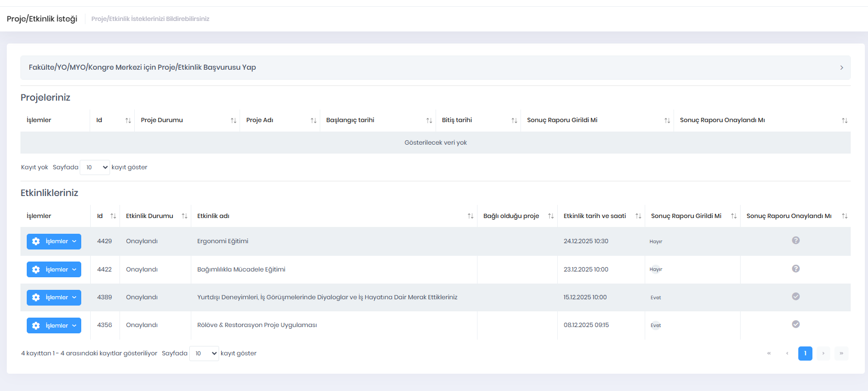The width and height of the screenshot is (868, 391).
Task: Sort events by Etkinlik adı icon
Action: 470,216
